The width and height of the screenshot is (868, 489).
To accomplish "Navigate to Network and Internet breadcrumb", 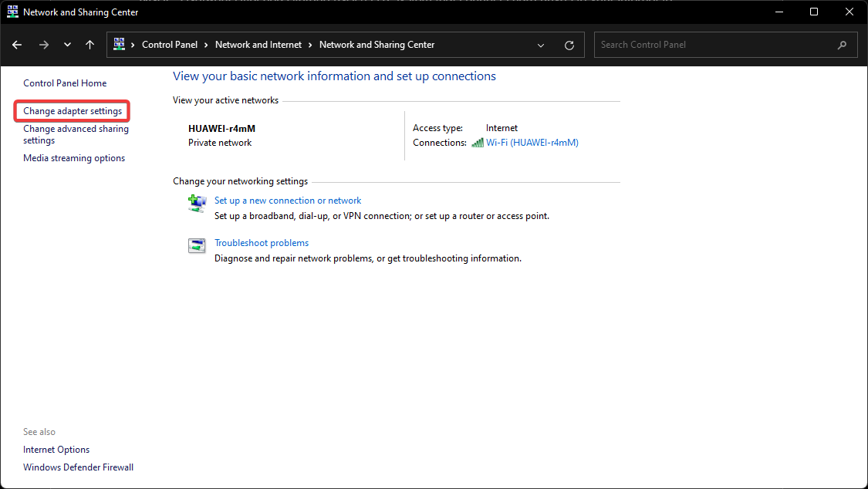I will tap(258, 44).
